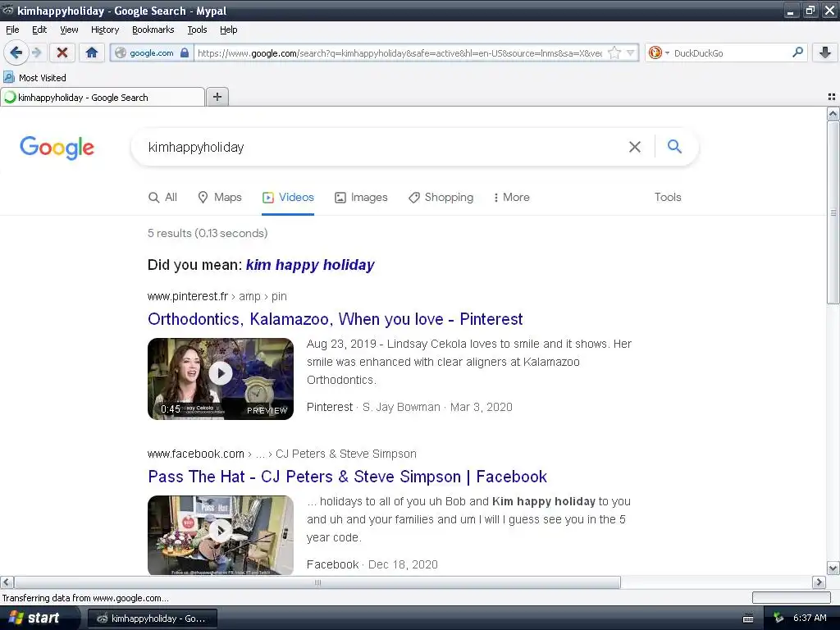The height and width of the screenshot is (630, 840).
Task: Submit search with Google magnifier icon
Action: pos(674,146)
